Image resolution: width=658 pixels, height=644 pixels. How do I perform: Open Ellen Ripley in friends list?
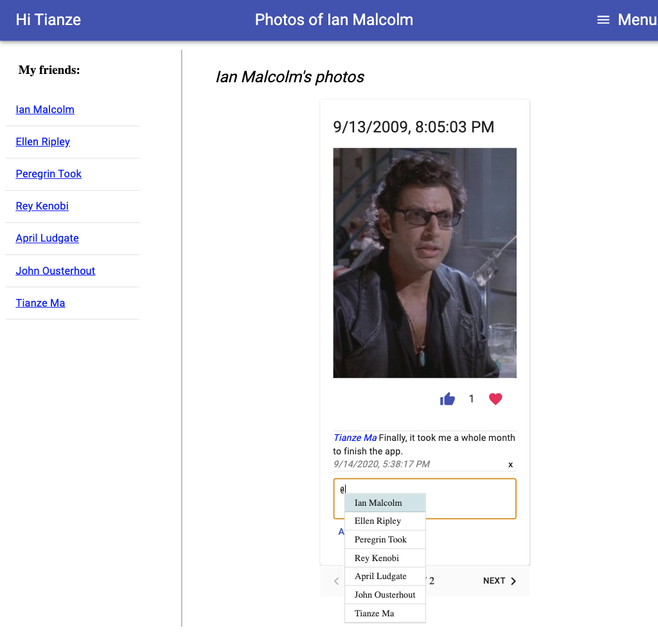pos(43,142)
